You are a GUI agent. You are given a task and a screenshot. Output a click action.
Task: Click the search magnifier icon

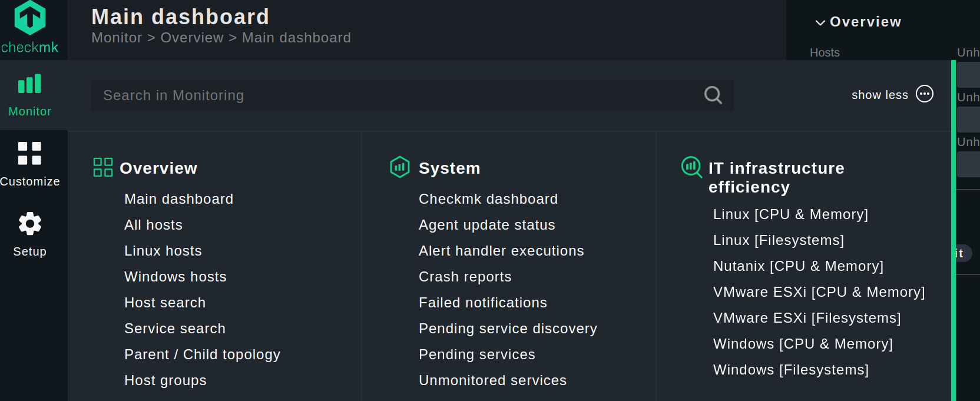pyautogui.click(x=713, y=95)
